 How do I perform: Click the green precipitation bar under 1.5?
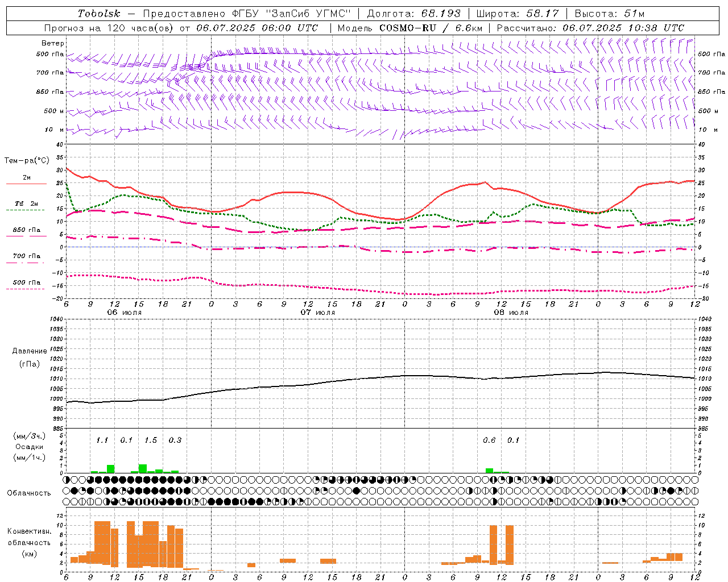(x=143, y=469)
